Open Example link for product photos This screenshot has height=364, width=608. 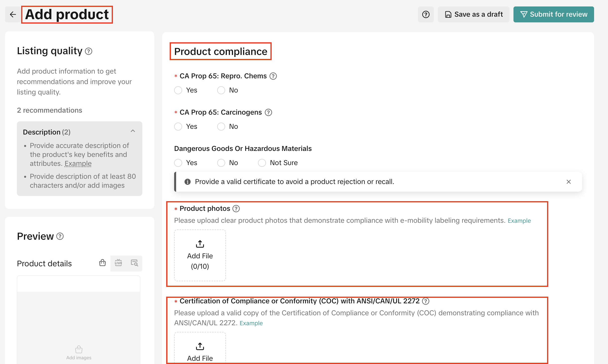519,221
